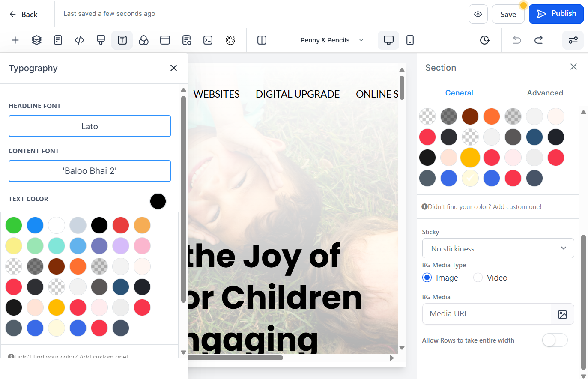This screenshot has width=588, height=379.
Task: Open the custom code icon
Action: pyautogui.click(x=79, y=40)
